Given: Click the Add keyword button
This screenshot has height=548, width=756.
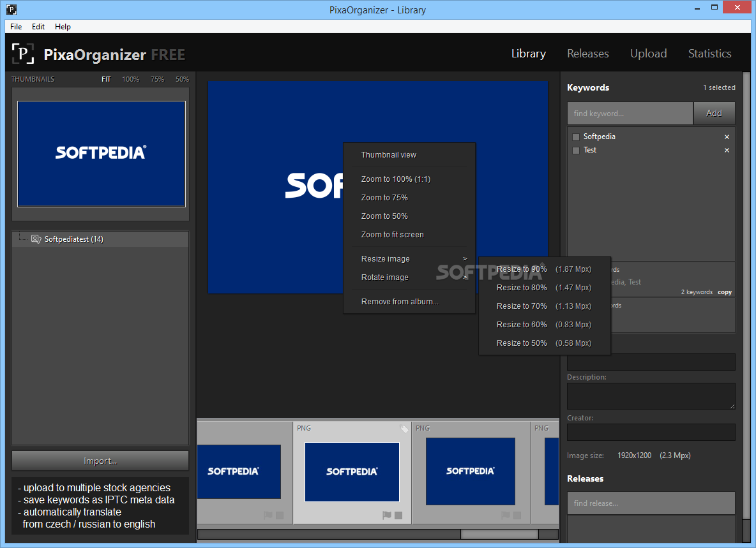Looking at the screenshot, I should [714, 113].
